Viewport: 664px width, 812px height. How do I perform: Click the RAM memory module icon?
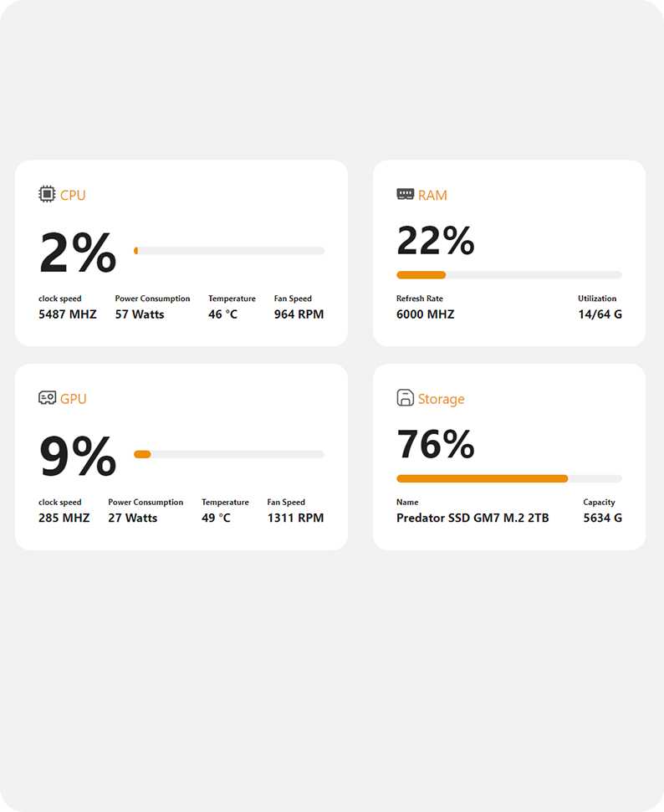[x=405, y=194]
